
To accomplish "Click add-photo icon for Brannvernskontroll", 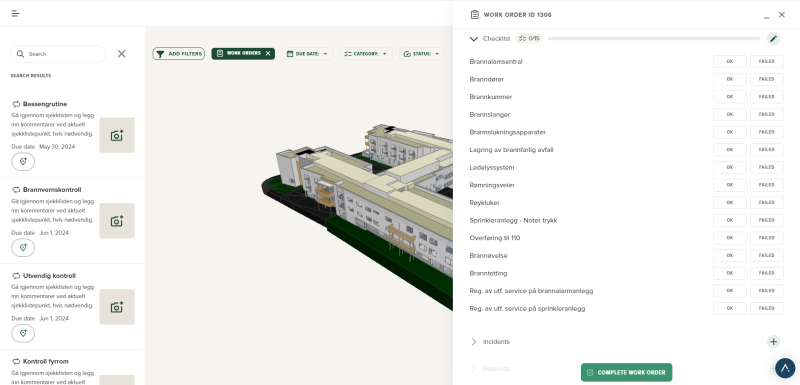I will (117, 221).
